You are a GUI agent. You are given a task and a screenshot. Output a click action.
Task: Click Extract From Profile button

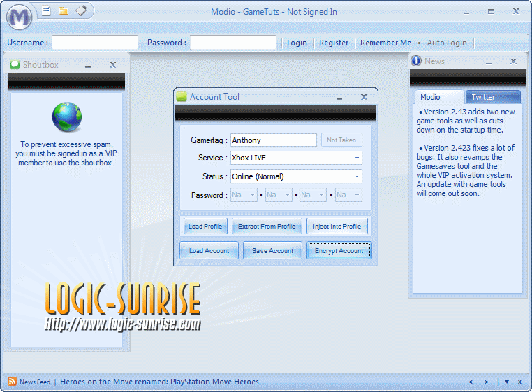pos(267,226)
